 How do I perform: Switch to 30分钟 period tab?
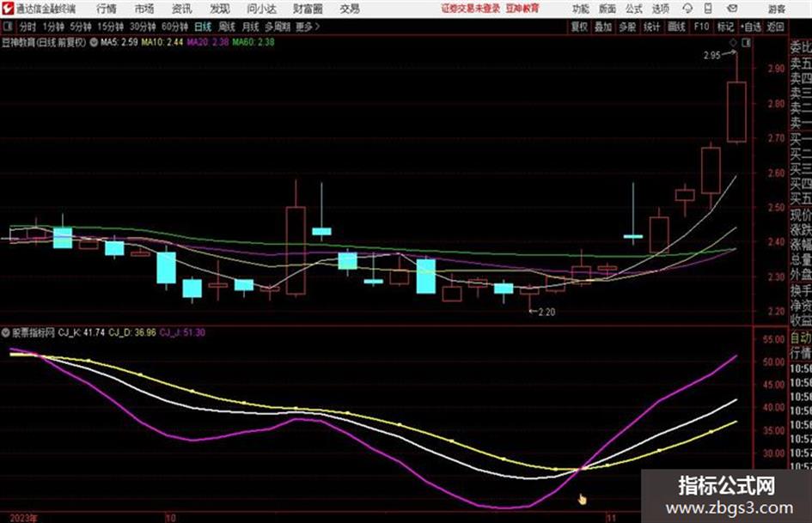click(x=143, y=27)
